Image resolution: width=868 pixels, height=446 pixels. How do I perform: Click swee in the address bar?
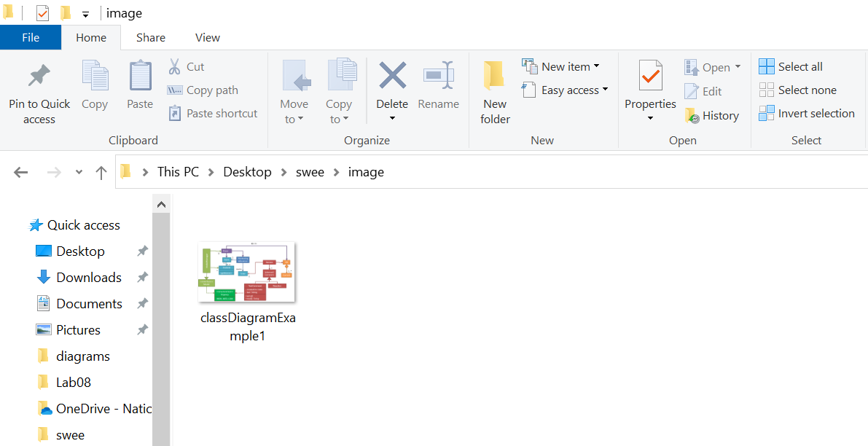[x=310, y=172]
